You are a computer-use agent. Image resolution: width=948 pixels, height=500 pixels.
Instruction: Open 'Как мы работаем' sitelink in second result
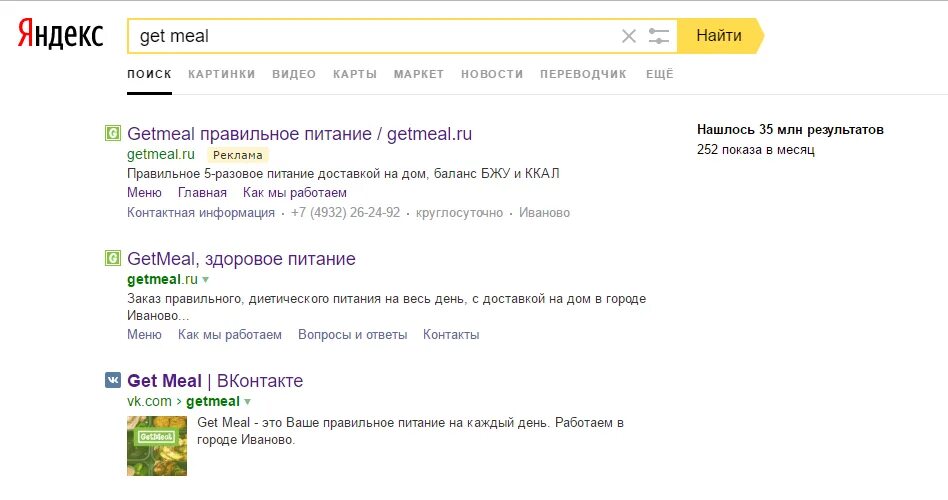[x=230, y=335]
